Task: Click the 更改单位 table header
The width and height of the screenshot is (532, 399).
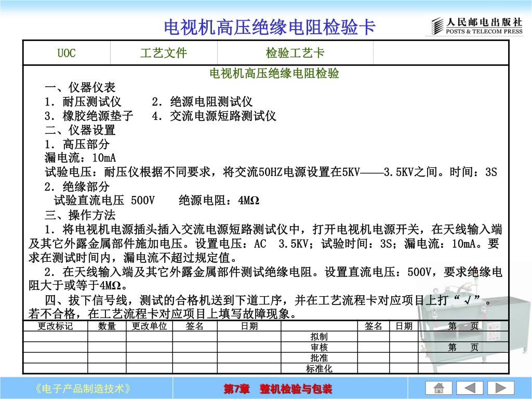Action: point(149,326)
